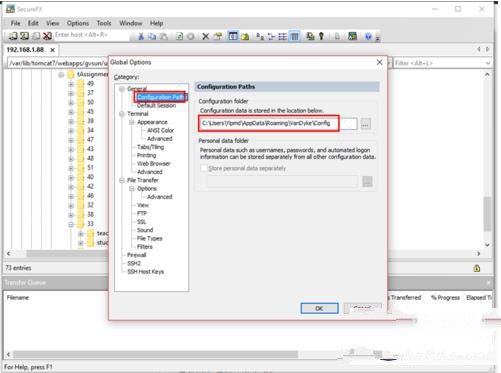
Task: Close the Transfer Queue pane
Action: pyautogui.click(x=488, y=283)
